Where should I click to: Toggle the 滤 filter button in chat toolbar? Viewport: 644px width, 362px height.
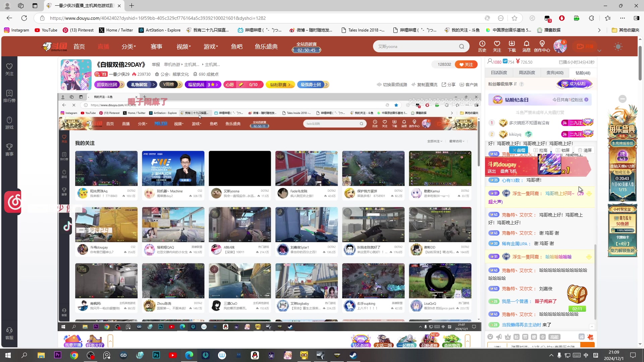tap(582, 337)
